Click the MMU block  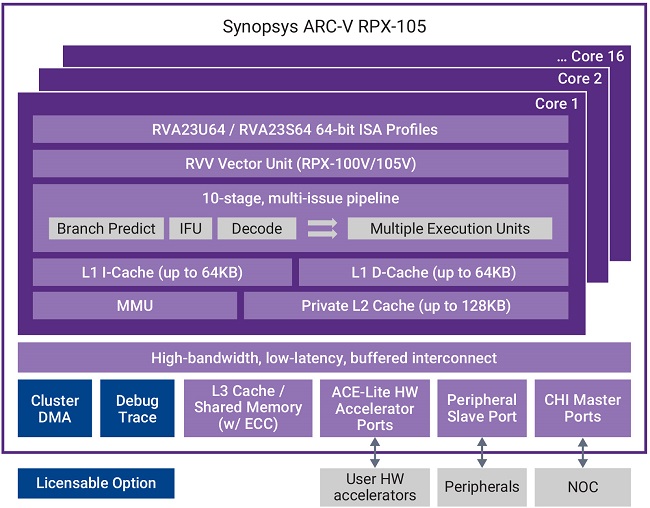click(135, 306)
